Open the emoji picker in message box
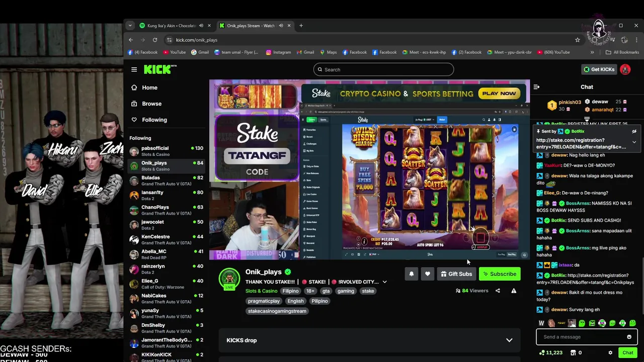Image resolution: width=644 pixels, height=362 pixels. 629,337
